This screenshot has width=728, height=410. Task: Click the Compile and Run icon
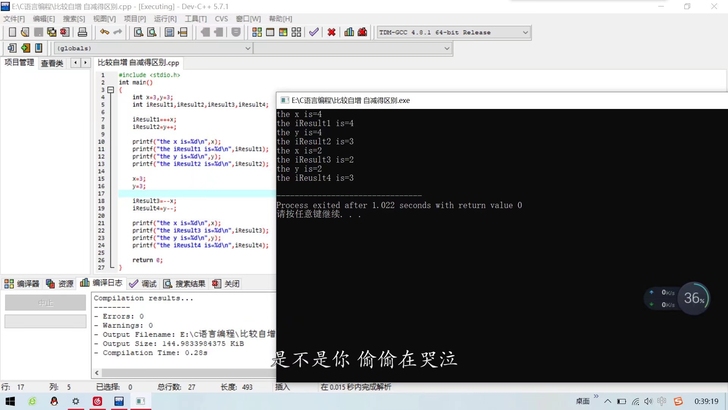click(x=283, y=32)
